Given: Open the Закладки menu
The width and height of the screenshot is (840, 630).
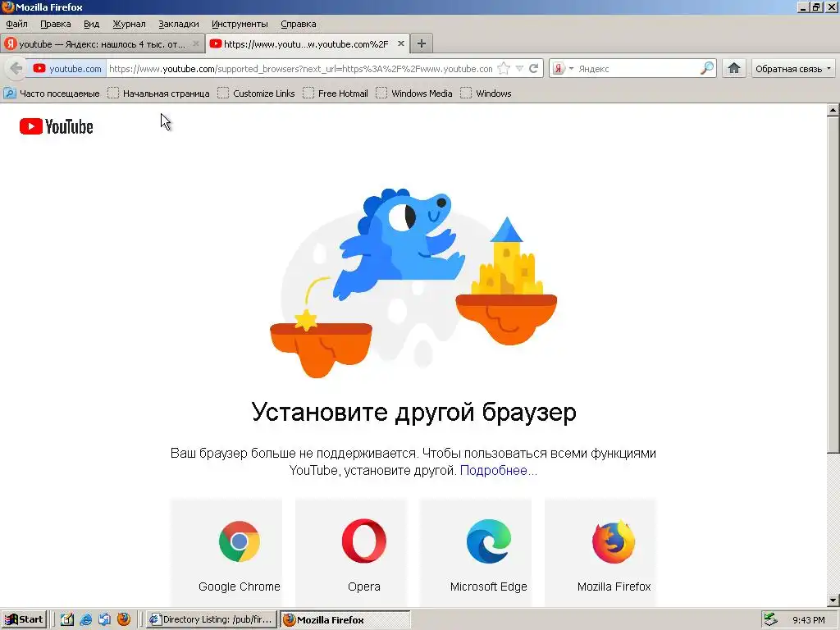Looking at the screenshot, I should coord(178,24).
